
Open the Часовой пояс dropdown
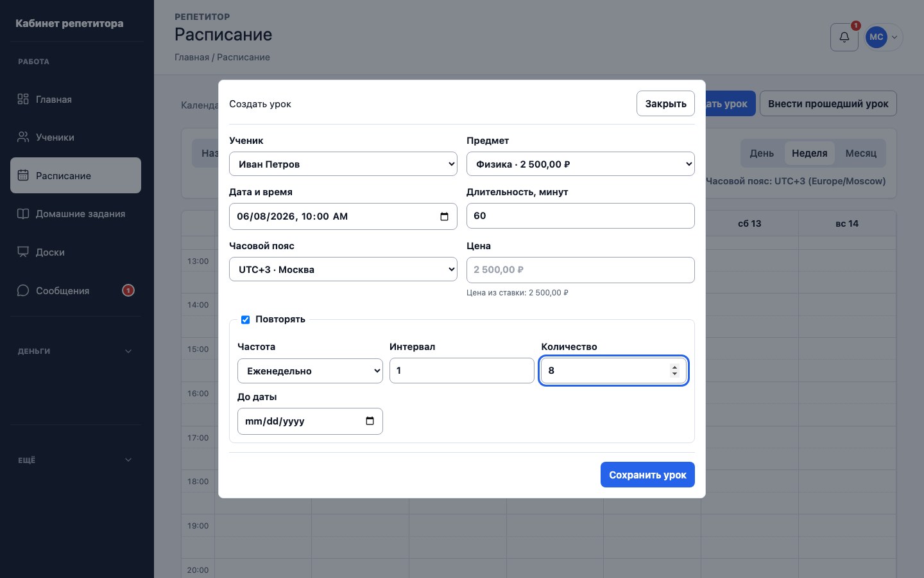tap(343, 269)
